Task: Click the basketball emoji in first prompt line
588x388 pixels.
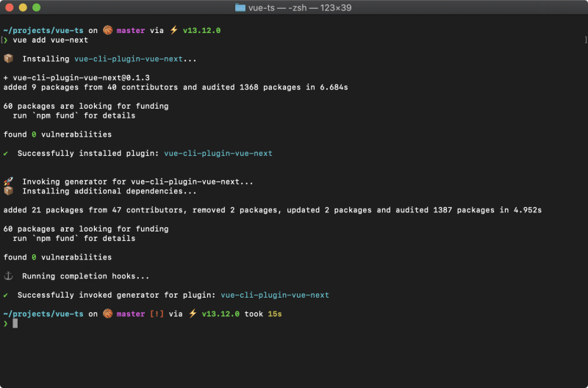Action: tap(107, 30)
